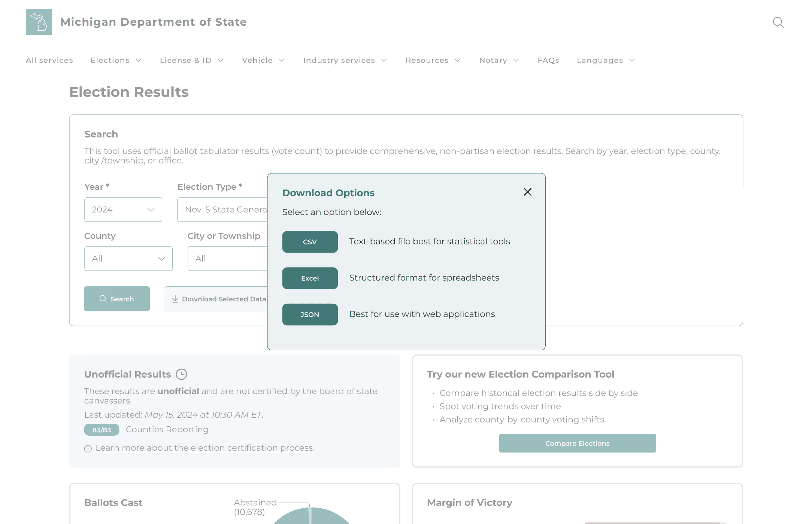Click the info icon before certification link
812x524 pixels.
click(x=88, y=448)
